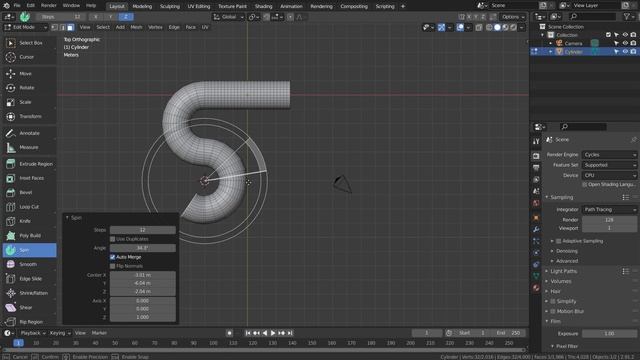The height and width of the screenshot is (360, 640).
Task: Open the Integrator Path Tracing dropdown
Action: 609,209
